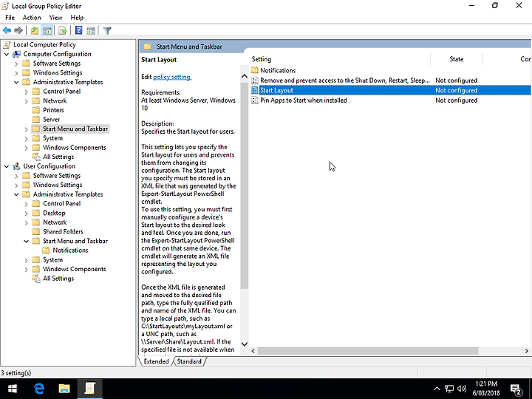Expand Software Settings under Computer Configuration
The width and height of the screenshot is (532, 399).
pyautogui.click(x=16, y=64)
